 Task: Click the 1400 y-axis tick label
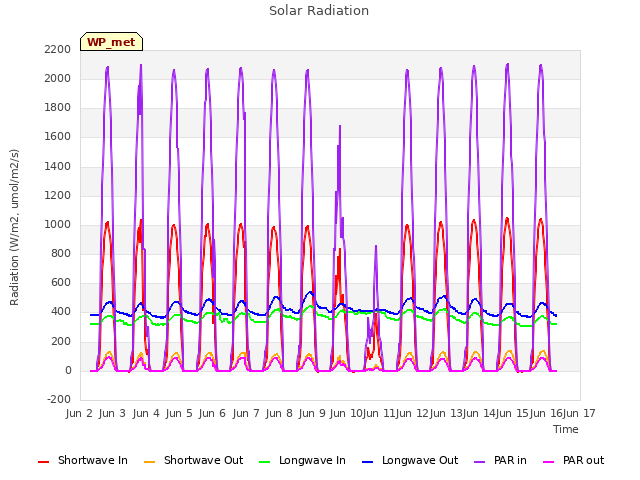(58, 166)
